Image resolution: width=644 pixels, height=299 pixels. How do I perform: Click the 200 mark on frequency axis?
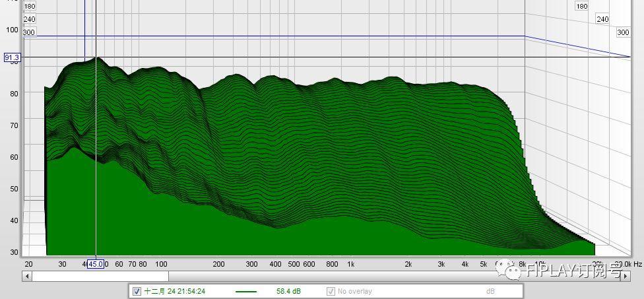coord(218,264)
